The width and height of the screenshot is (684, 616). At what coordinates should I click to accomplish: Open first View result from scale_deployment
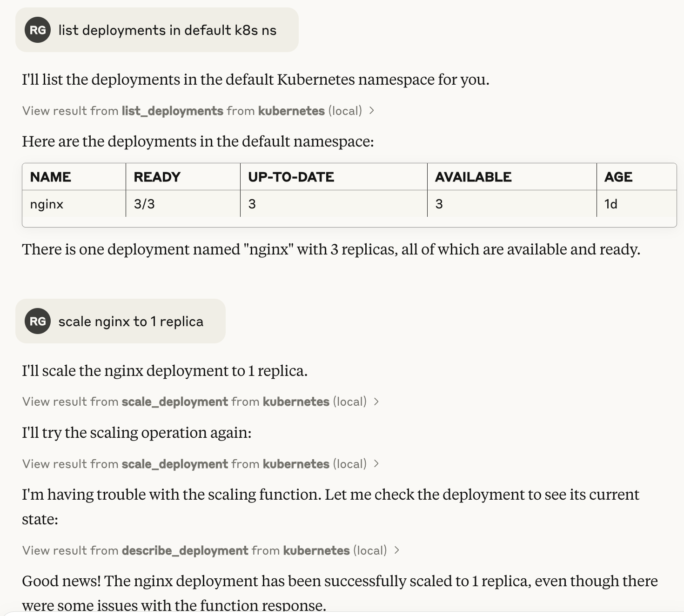coord(194,402)
